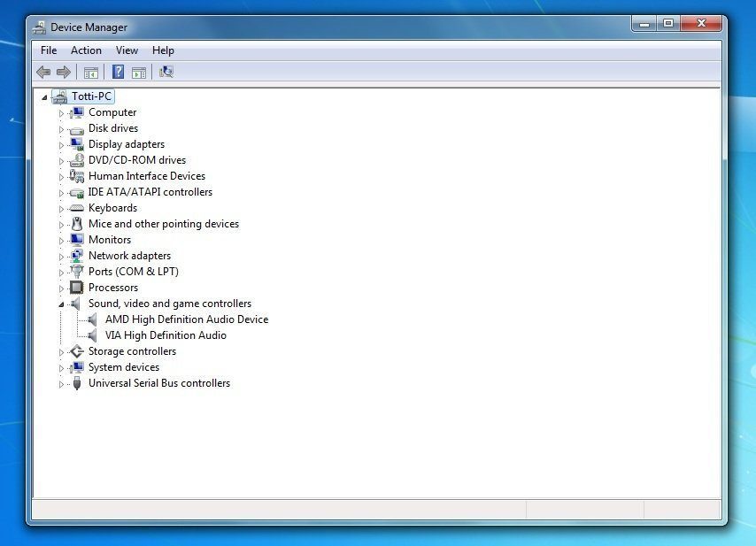Expand the Monitors category
The height and width of the screenshot is (546, 756).
pos(61,241)
